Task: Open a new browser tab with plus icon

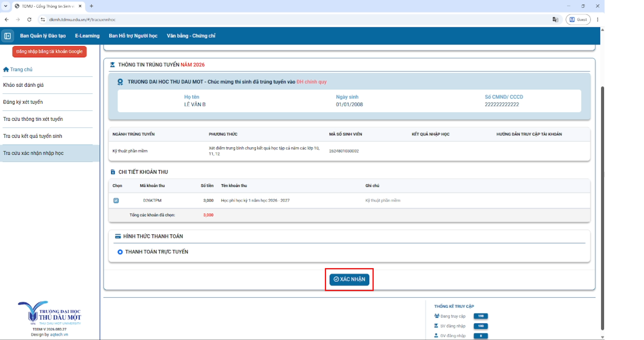Action: tap(91, 6)
